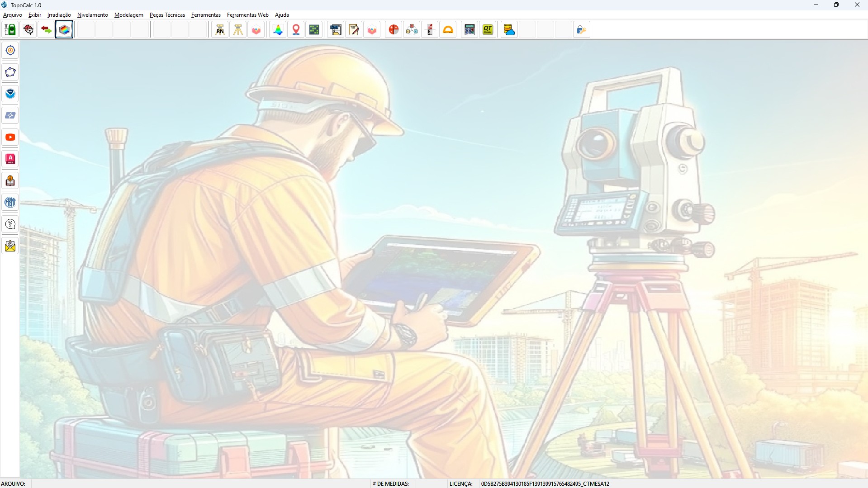The width and height of the screenshot is (868, 488).
Task: Click the ABNT logo sidebar icon
Action: 10,202
